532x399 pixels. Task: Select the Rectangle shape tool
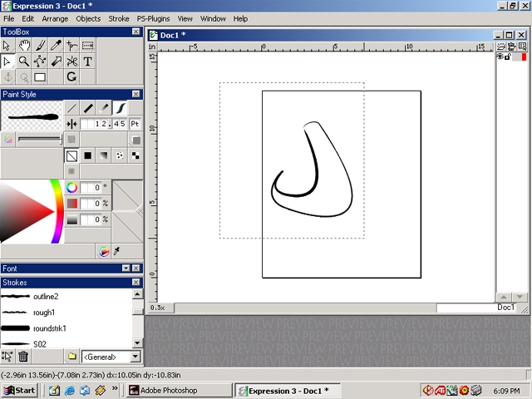coord(40,77)
